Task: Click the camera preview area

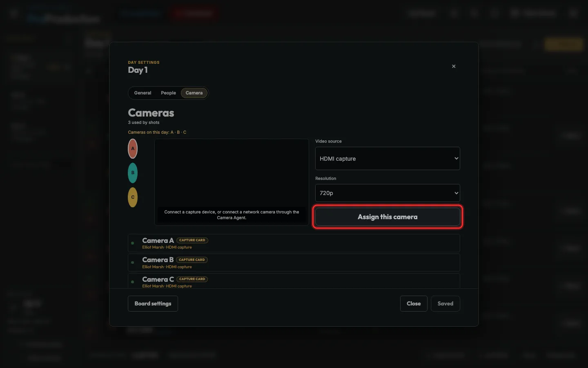Action: pos(232,182)
